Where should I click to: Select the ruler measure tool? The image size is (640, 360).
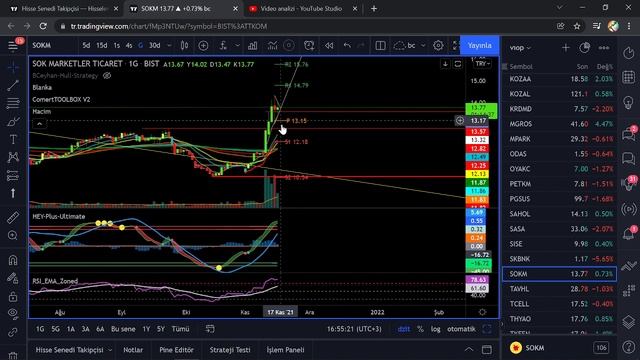[13, 218]
